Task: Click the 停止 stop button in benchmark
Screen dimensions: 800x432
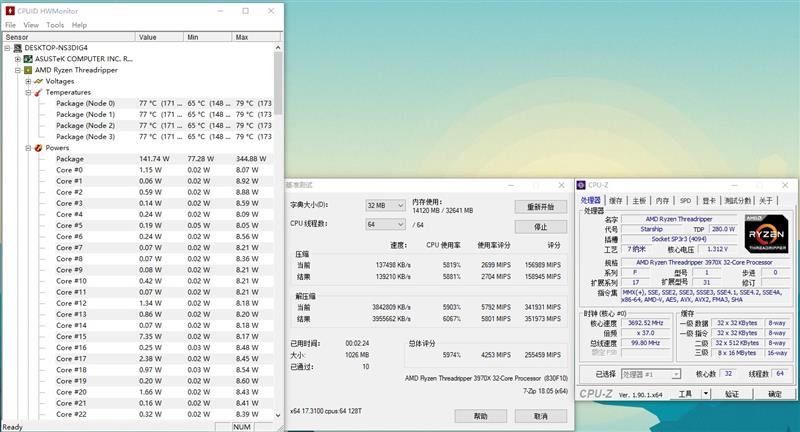Action: point(540,226)
